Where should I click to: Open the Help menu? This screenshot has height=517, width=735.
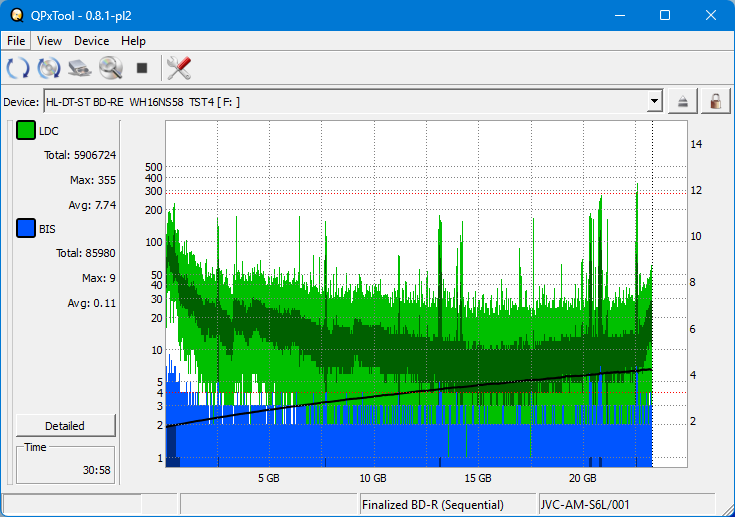133,41
